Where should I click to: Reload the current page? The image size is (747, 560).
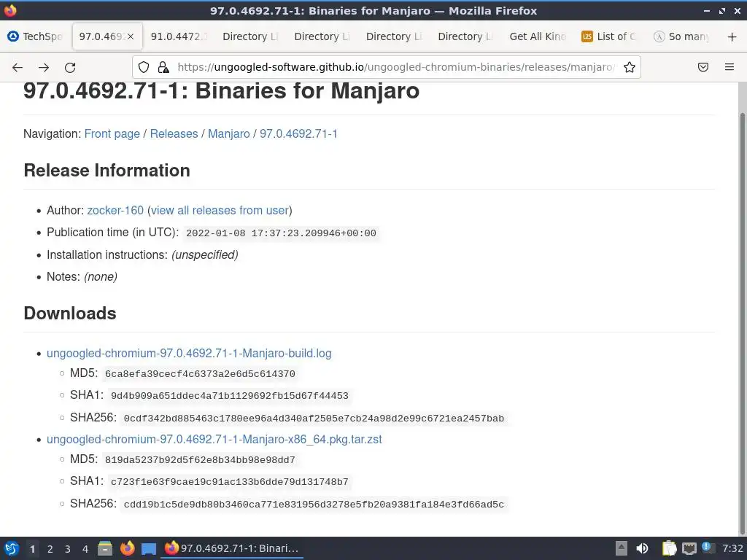pyautogui.click(x=70, y=68)
